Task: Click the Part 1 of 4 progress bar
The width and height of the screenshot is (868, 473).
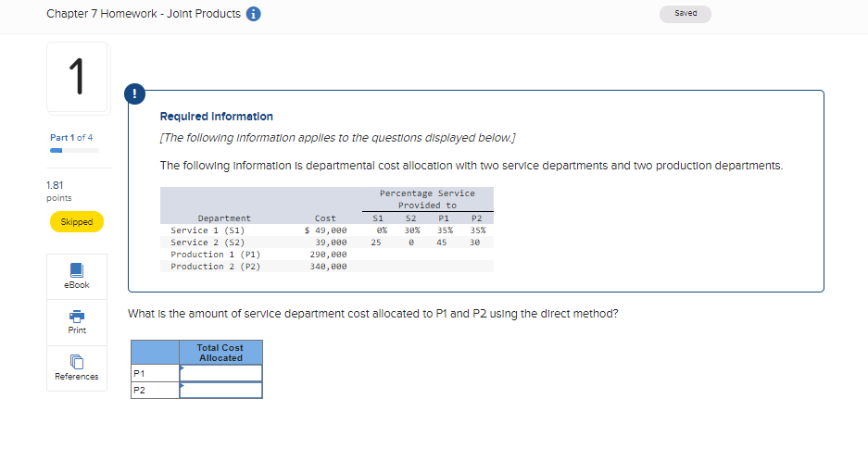Action: pos(74,151)
